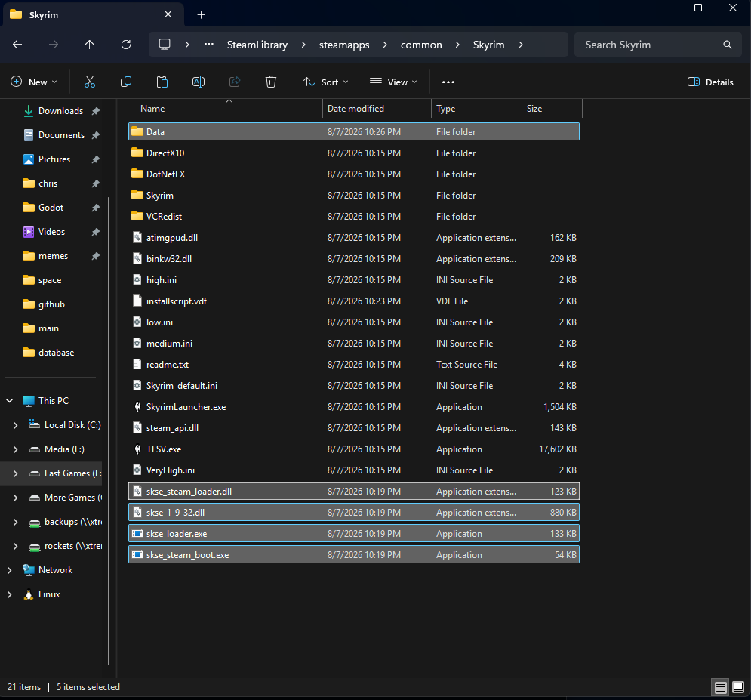Click the Paste clipboard icon
This screenshot has width=751, height=700.
tap(162, 82)
